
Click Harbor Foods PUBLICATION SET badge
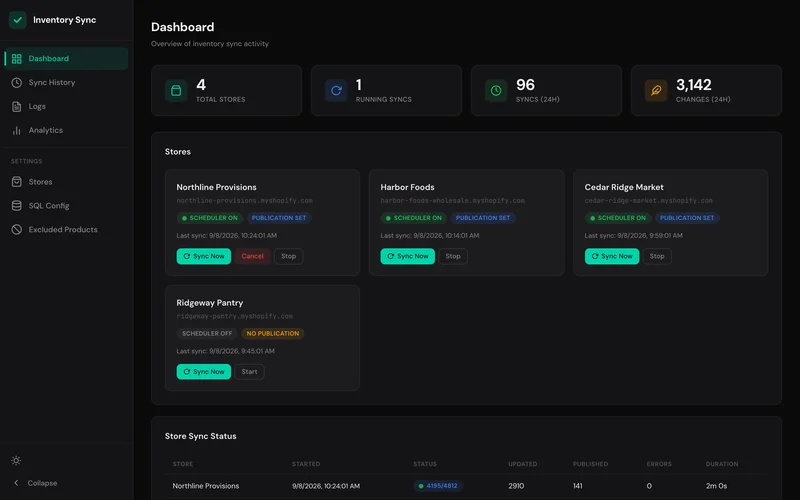click(483, 218)
